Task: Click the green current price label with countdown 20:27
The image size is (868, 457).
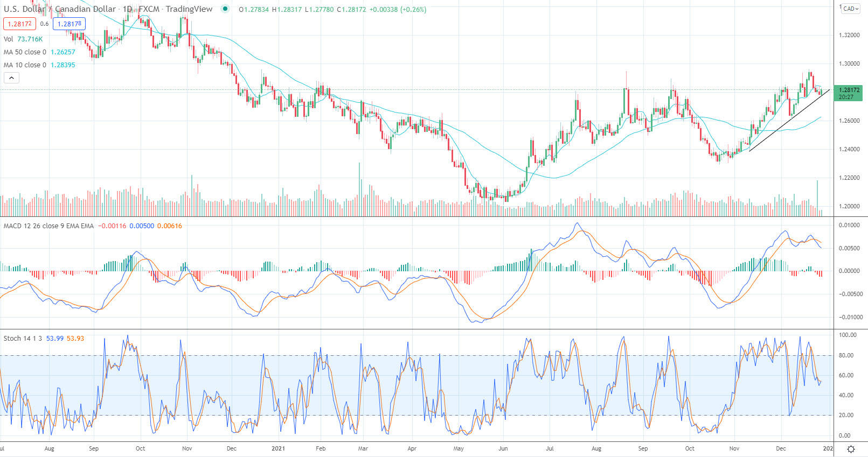Action: [x=848, y=93]
